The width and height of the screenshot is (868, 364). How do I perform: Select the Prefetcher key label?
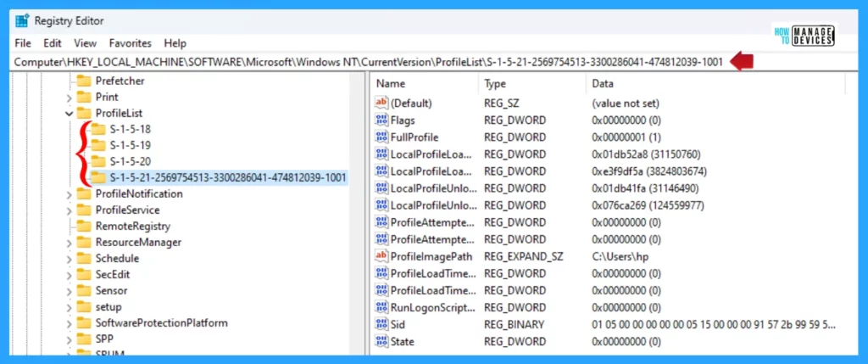pyautogui.click(x=120, y=81)
